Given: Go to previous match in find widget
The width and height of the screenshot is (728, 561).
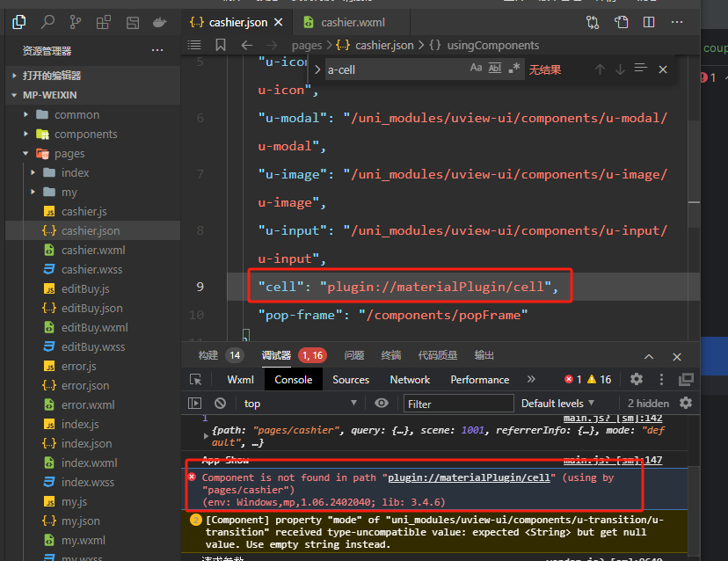Looking at the screenshot, I should (600, 69).
